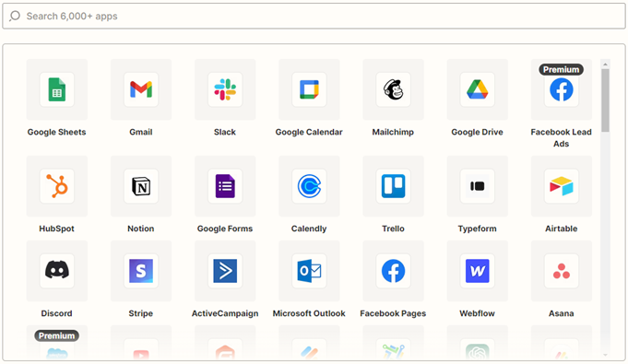Viewport: 628px width, 364px height.
Task: Select the ActiveCampaign app icon
Action: (x=225, y=271)
